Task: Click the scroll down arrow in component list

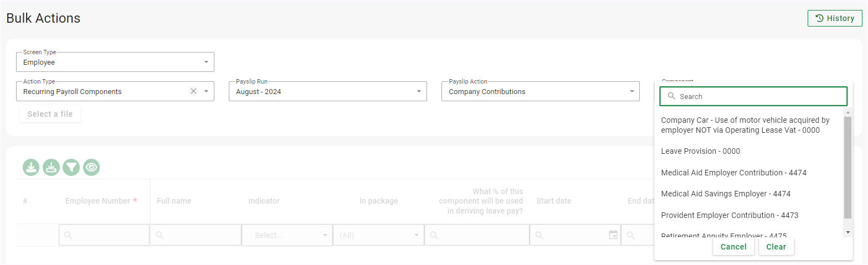Action: tap(848, 232)
